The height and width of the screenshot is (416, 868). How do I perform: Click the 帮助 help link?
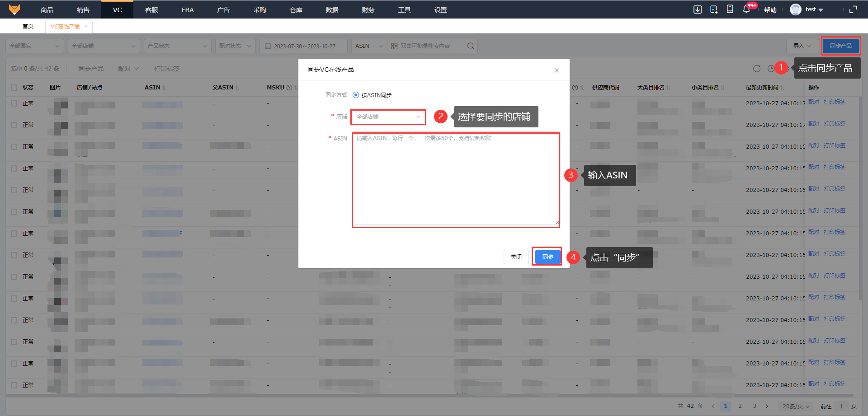coord(770,10)
